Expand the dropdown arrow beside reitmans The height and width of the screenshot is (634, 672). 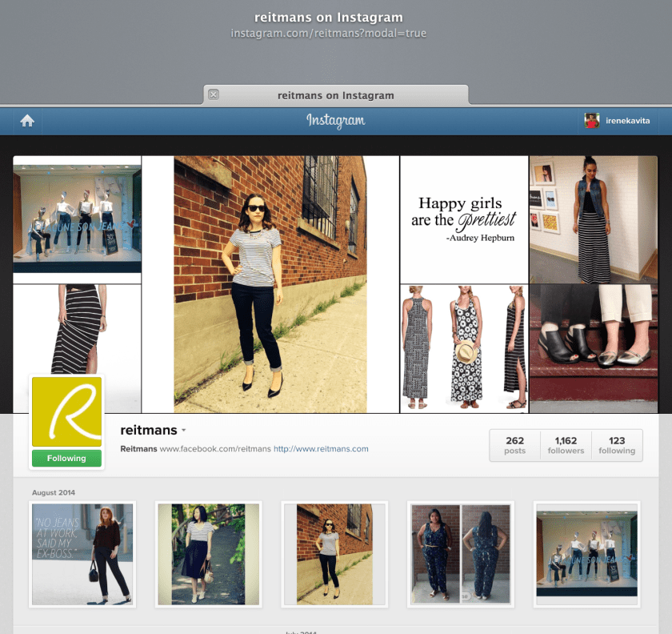(x=184, y=431)
